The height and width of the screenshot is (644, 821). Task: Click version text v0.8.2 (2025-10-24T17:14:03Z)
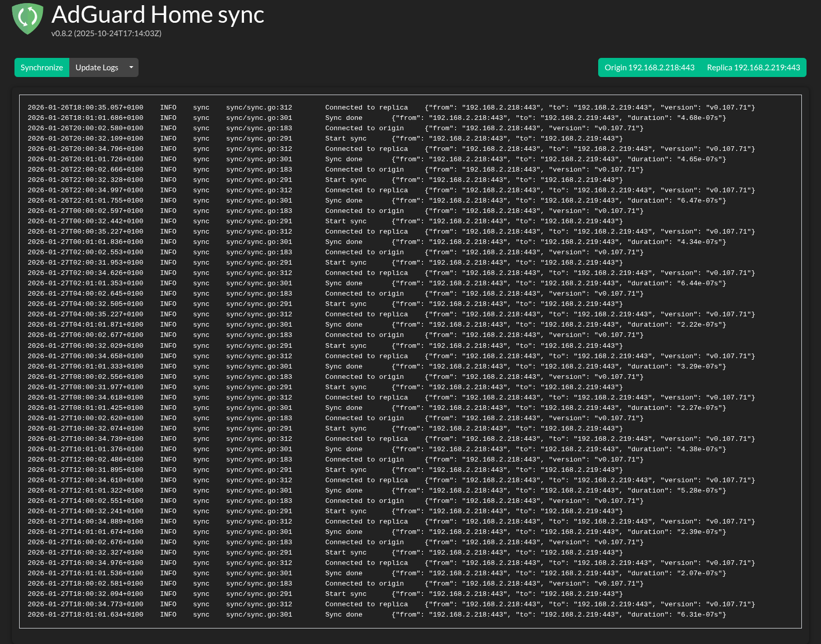coord(107,34)
